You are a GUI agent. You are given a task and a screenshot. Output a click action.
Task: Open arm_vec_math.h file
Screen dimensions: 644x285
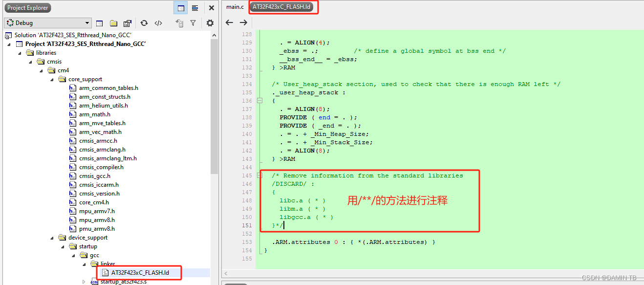[100, 132]
